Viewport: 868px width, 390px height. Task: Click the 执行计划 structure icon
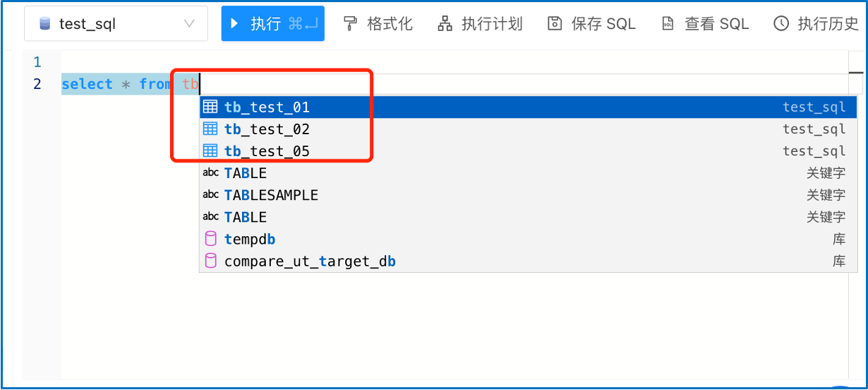point(445,24)
